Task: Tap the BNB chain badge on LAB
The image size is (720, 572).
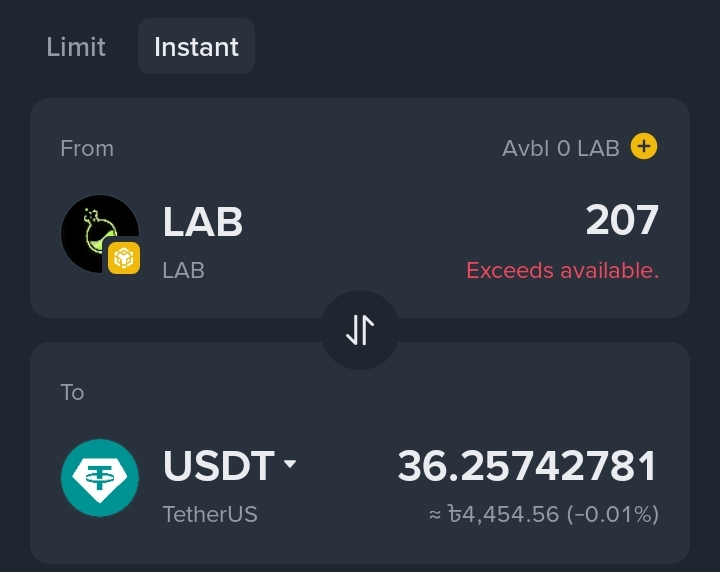Action: click(124, 258)
